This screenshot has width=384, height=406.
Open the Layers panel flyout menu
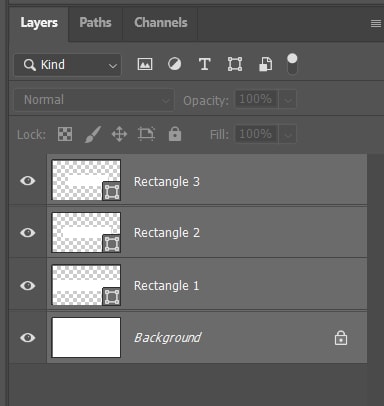376,23
